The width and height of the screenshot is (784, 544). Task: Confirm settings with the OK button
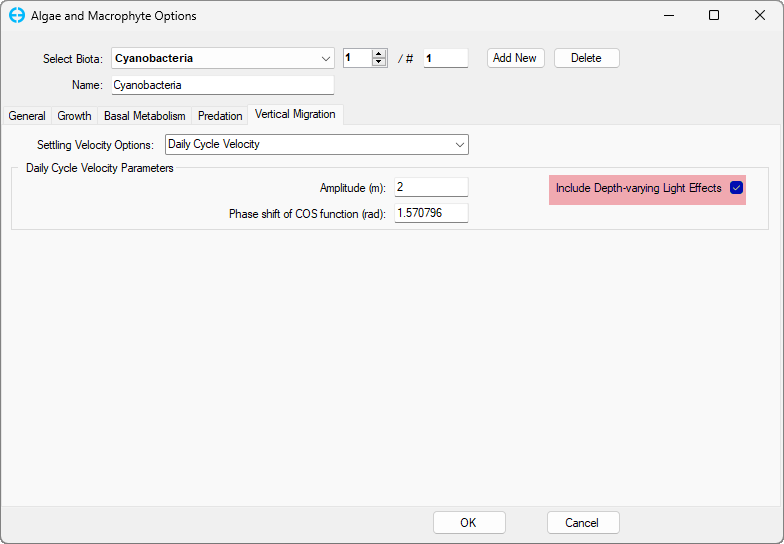(x=468, y=523)
